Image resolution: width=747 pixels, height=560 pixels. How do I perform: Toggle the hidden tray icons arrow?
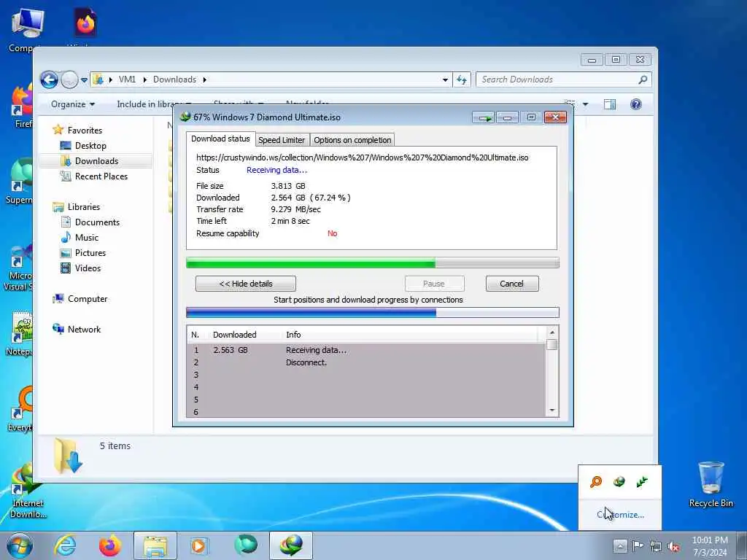[x=620, y=545]
